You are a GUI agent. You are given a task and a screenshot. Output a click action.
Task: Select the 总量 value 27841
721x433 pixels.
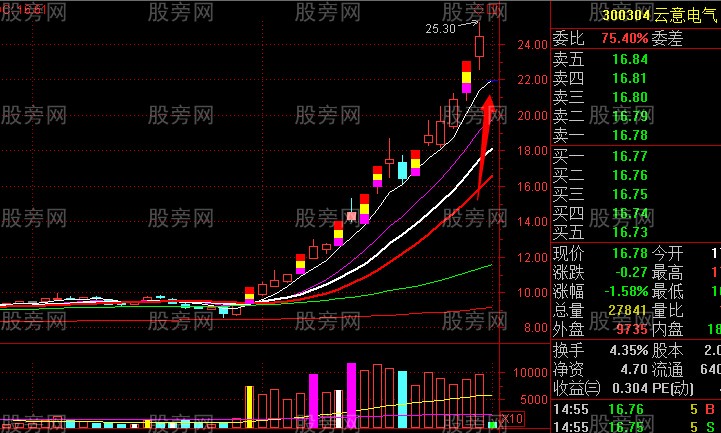628,310
